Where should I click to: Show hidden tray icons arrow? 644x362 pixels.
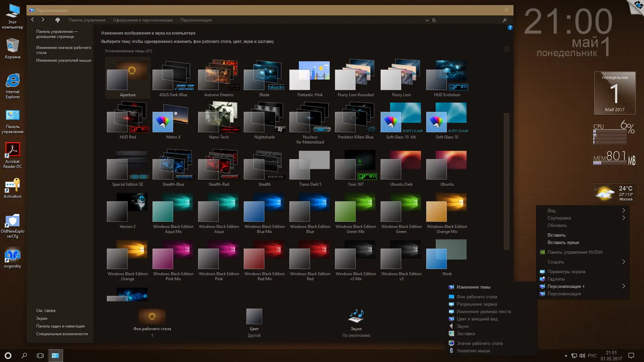[x=566, y=356]
